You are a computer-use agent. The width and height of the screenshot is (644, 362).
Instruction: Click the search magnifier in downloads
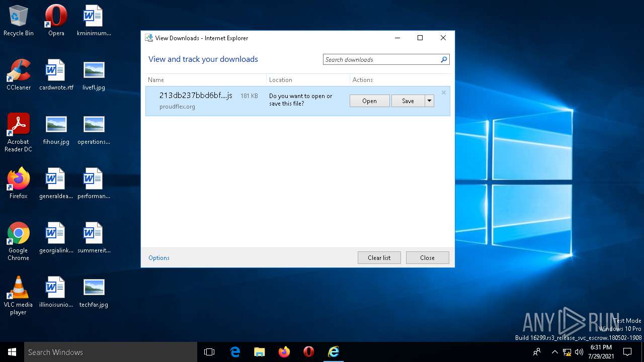[x=444, y=59]
